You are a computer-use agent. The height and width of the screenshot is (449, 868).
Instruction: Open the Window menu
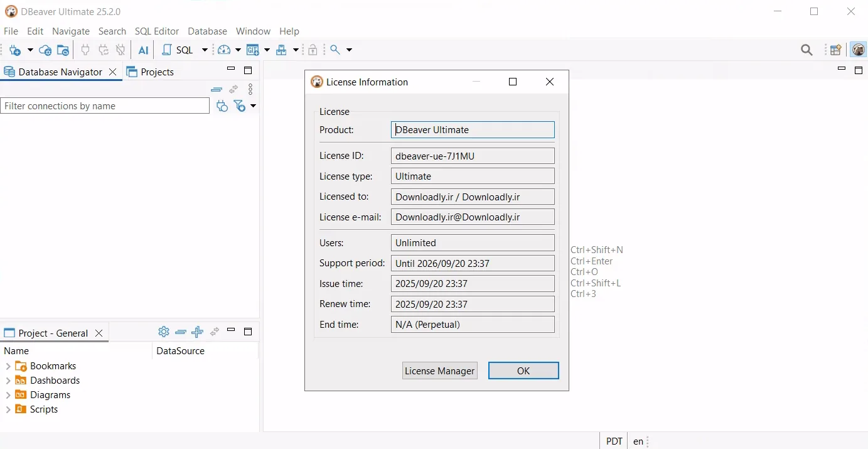pyautogui.click(x=253, y=31)
